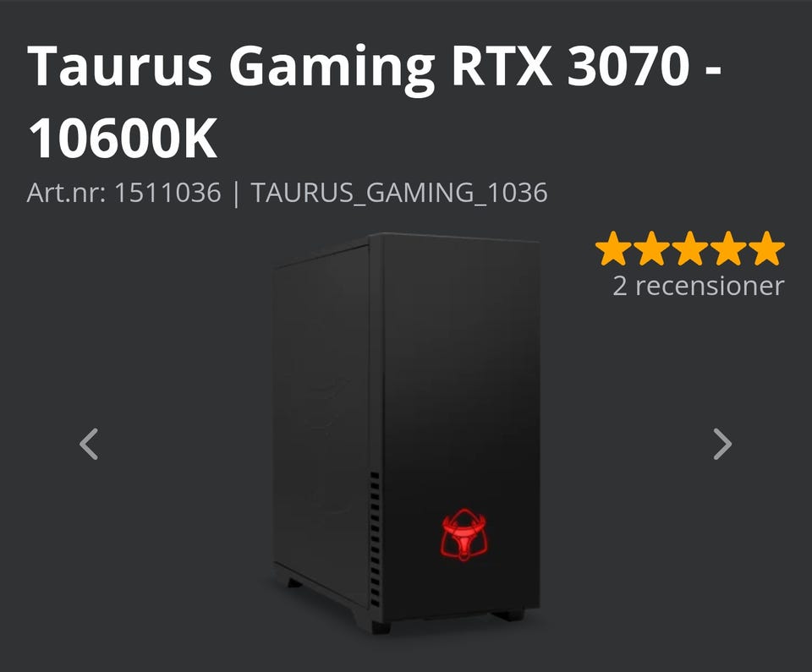
Task: Click the red glowing bull logo
Action: 463,534
